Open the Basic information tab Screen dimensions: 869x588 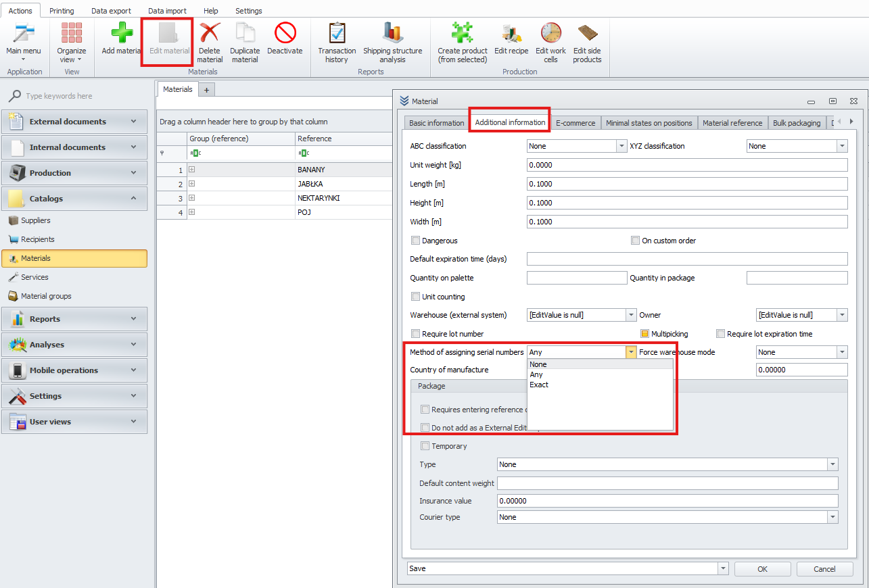tap(436, 123)
